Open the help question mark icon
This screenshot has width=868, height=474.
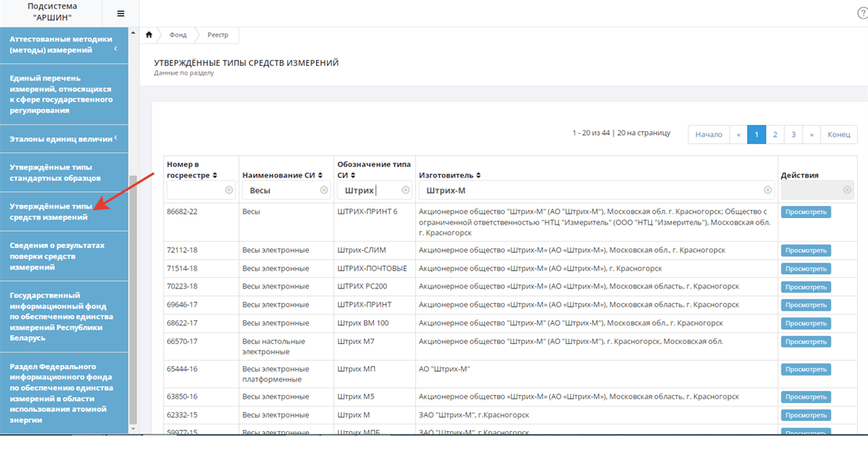pos(863,13)
